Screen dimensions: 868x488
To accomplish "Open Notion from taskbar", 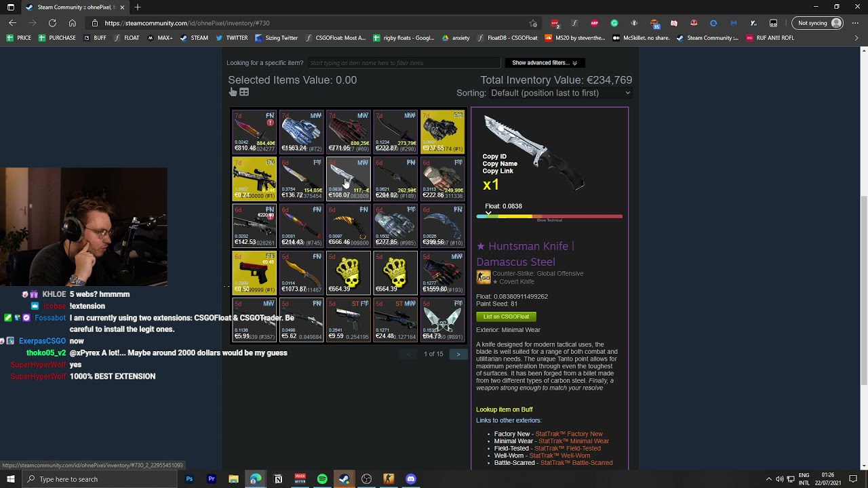I will pos(278,479).
